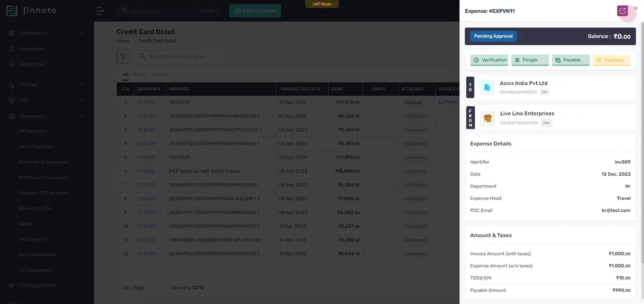
Task: Click the Verification step check icon
Action: [x=476, y=60]
